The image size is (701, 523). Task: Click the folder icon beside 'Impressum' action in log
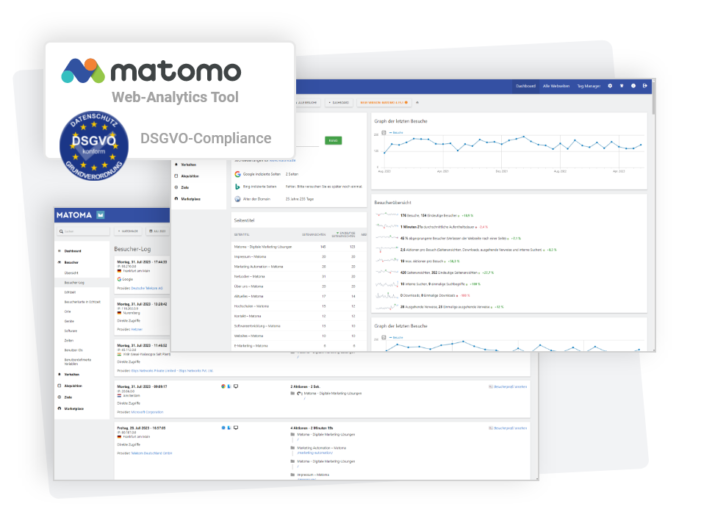[x=293, y=474]
